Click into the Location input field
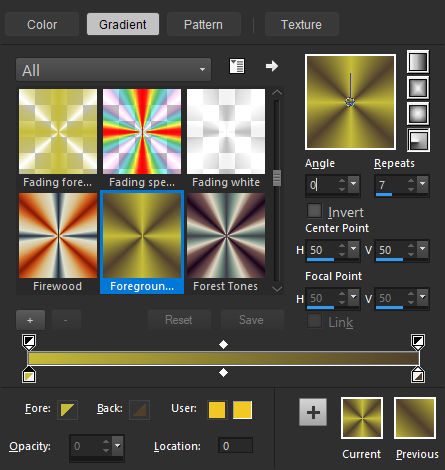The height and width of the screenshot is (470, 445). [235, 446]
